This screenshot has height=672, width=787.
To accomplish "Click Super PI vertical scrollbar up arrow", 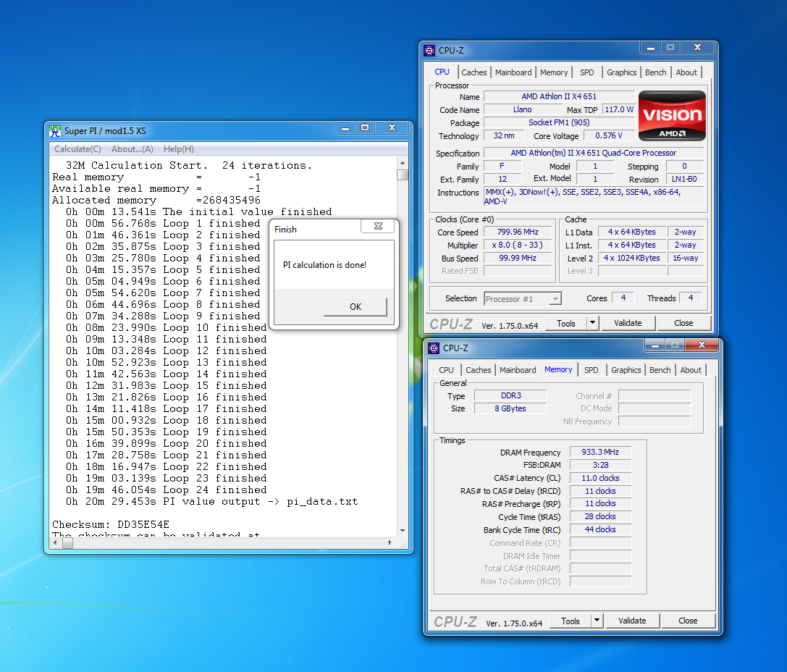I will click(x=403, y=163).
